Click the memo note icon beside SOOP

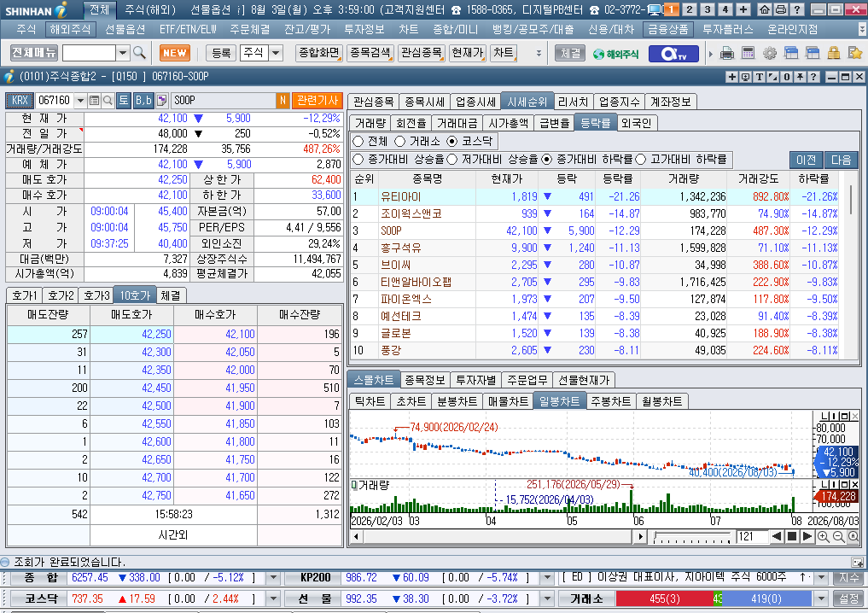161,100
